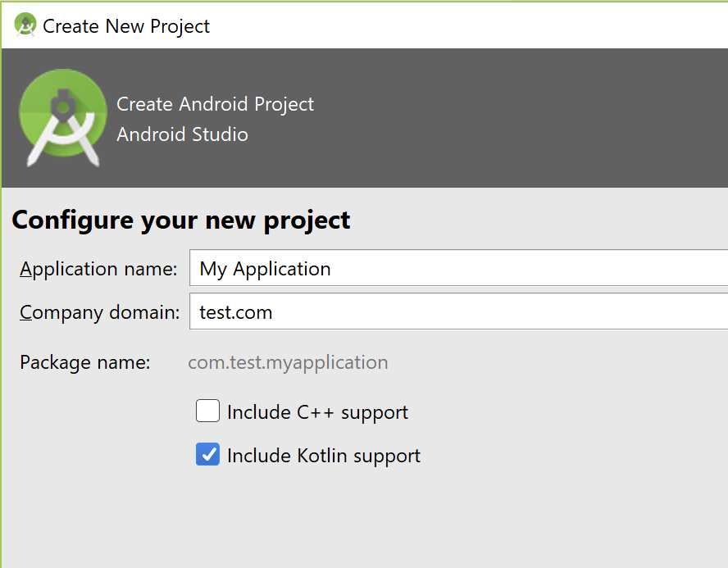Click the 'Android Studio' header subtitle

182,134
